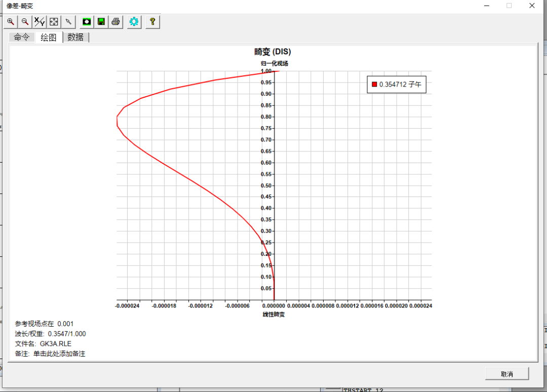
Task: Click the red legend swatch for 0.354712 子午
Action: click(374, 85)
